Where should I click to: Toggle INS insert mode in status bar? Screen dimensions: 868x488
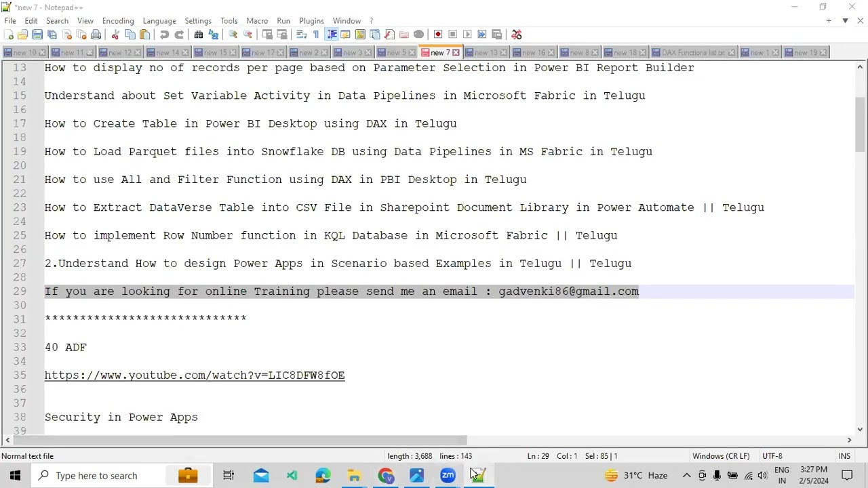click(x=844, y=456)
